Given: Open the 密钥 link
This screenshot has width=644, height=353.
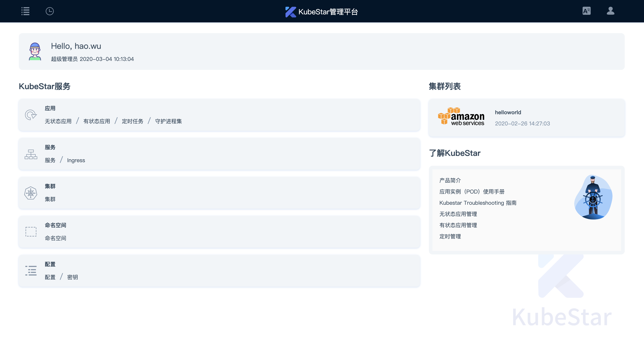Looking at the screenshot, I should (73, 277).
